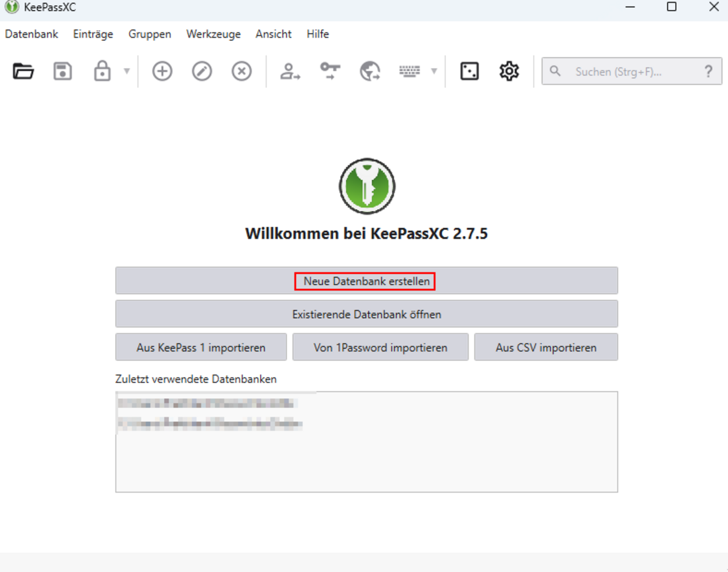Maximize the KeePassXC window
Screen dimensions: 728x572
[671, 7]
